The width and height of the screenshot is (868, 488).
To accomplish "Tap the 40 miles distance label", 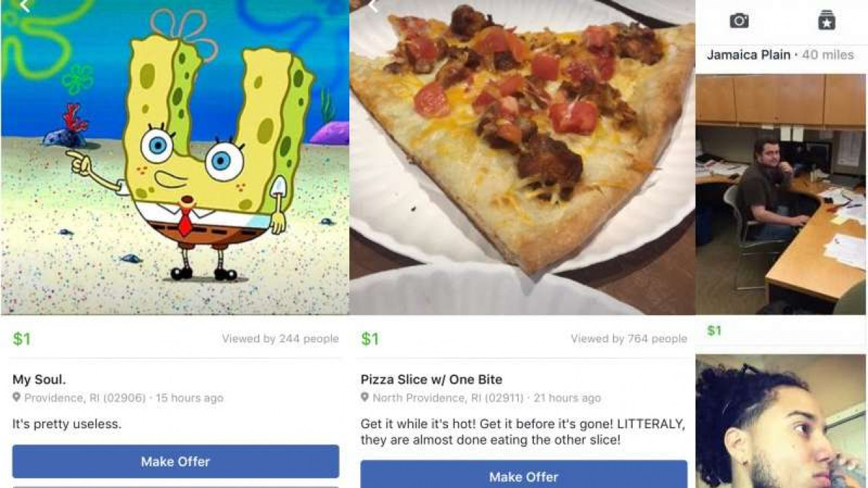I will [828, 55].
